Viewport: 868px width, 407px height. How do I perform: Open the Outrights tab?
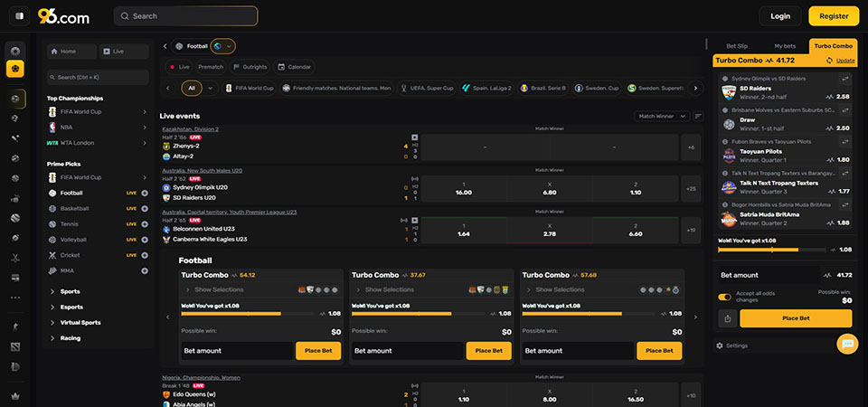pyautogui.click(x=250, y=67)
